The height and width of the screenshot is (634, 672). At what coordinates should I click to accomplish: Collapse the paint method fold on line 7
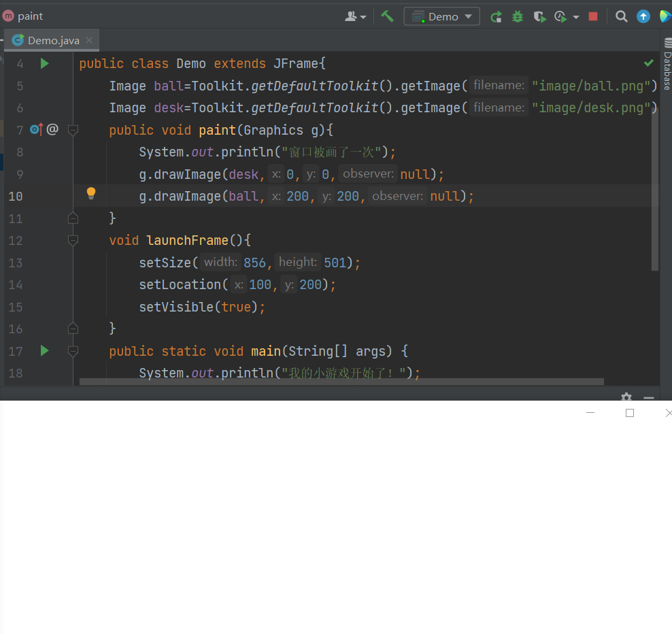point(73,130)
